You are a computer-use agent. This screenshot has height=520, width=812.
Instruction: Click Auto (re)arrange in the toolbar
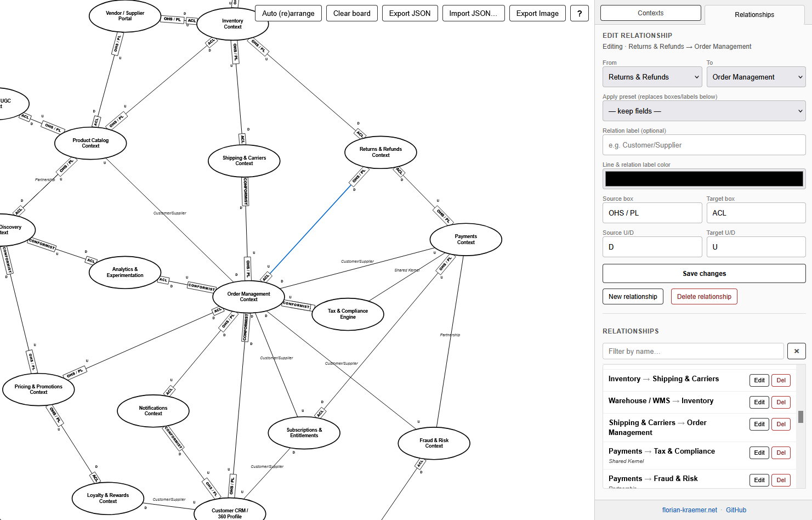288,13
